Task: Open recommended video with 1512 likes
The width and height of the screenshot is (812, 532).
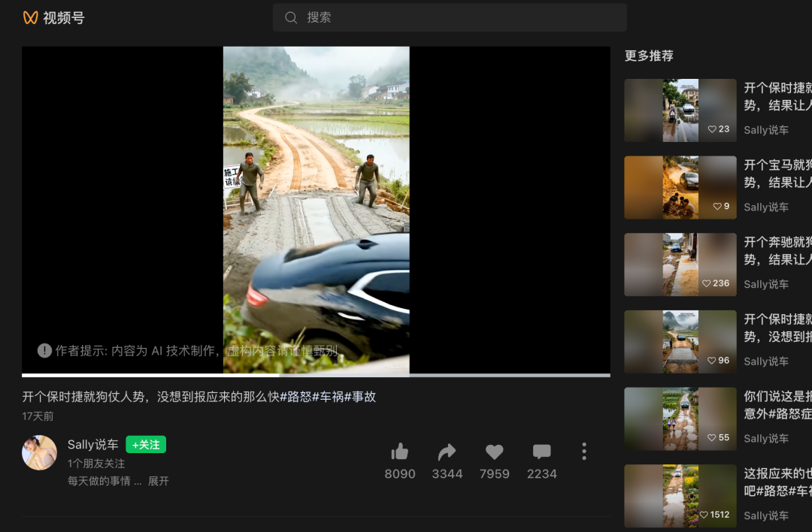Action: 680,496
